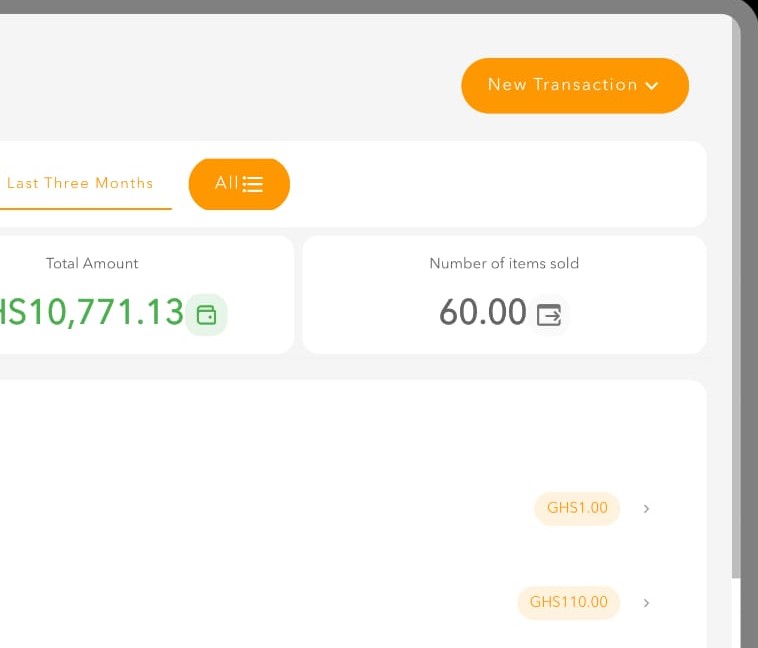Image resolution: width=758 pixels, height=648 pixels.
Task: Select the Last Three Months tab
Action: coord(80,183)
